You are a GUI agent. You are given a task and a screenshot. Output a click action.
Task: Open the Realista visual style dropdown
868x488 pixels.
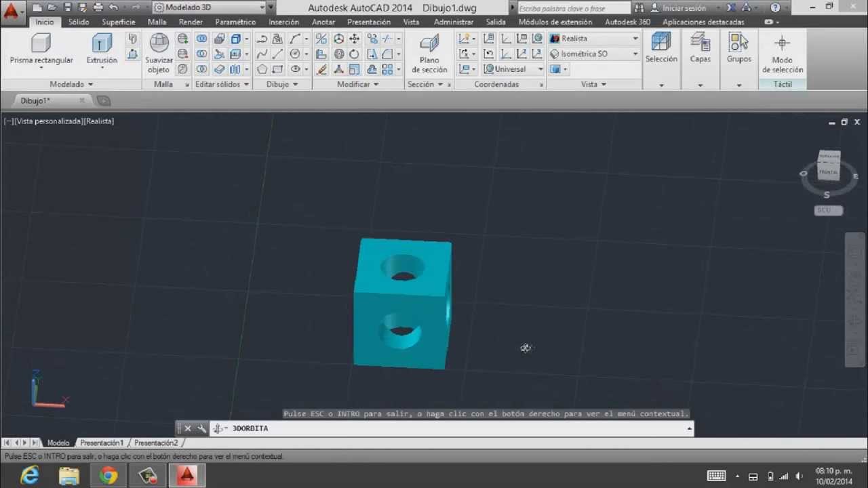(x=594, y=39)
